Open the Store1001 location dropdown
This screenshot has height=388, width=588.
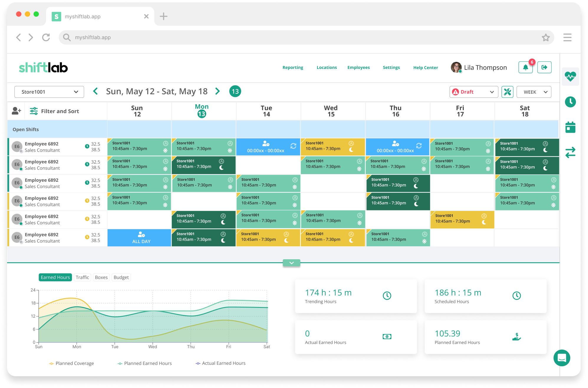point(49,92)
